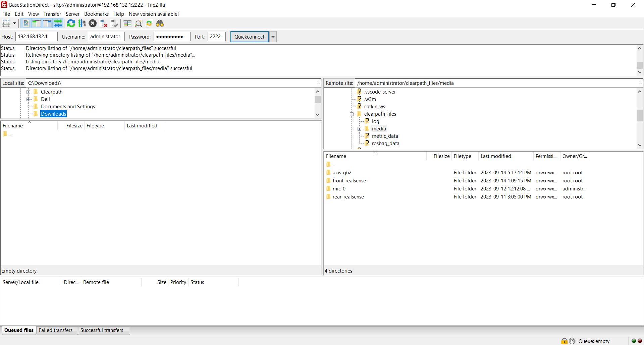Image resolution: width=644 pixels, height=345 pixels.
Task: Open the Site Manager icon
Action: point(6,23)
